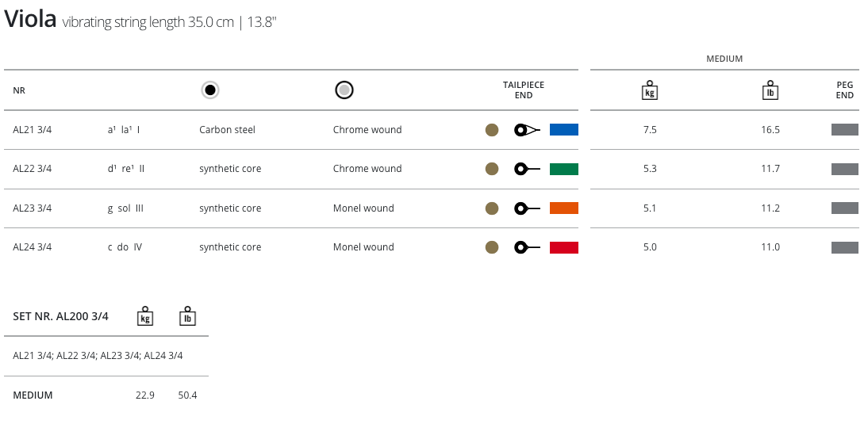Click the orange tailpiece color swatch
Image resolution: width=868 pixels, height=424 pixels.
click(564, 208)
